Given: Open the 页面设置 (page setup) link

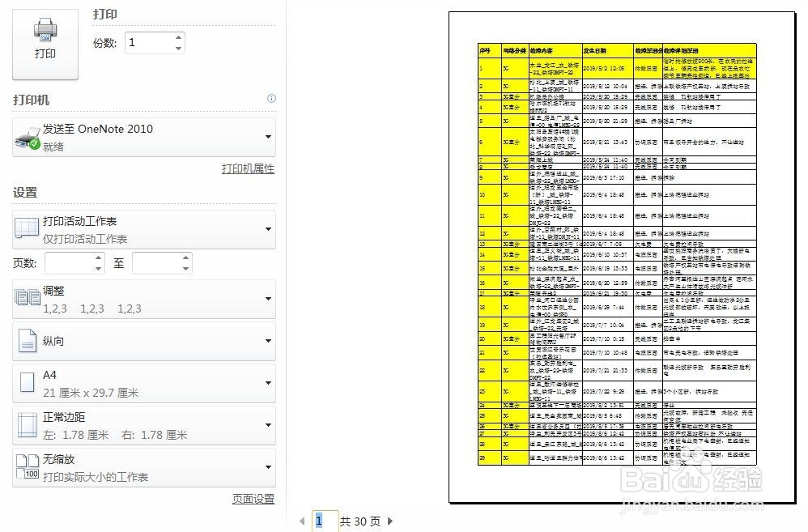Looking at the screenshot, I should coord(253,499).
